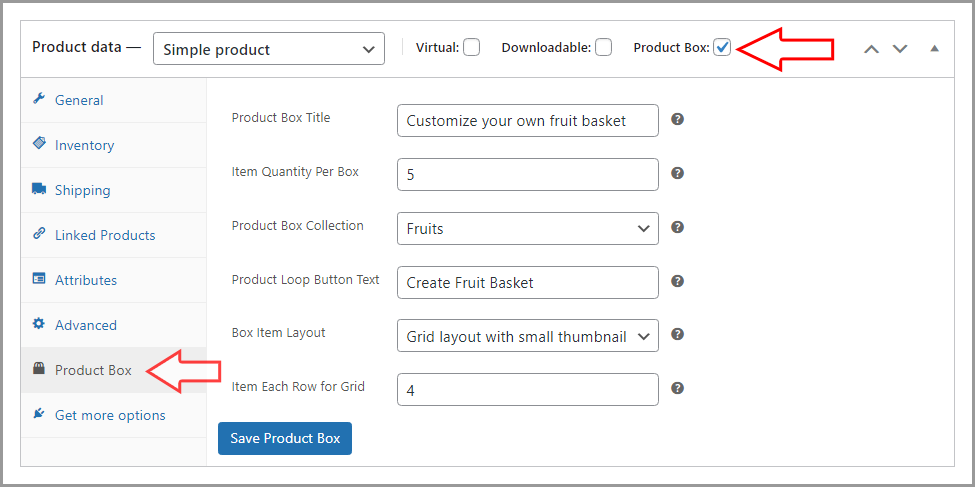The image size is (975, 487).
Task: Expand the Box Item Layout dropdown
Action: [x=527, y=336]
